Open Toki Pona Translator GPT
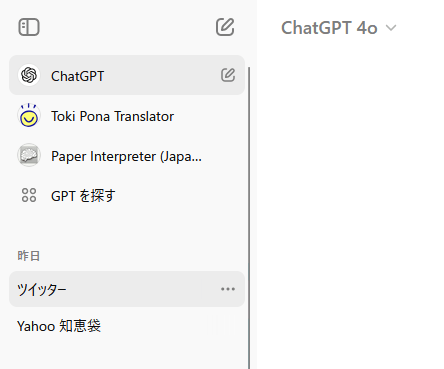 click(127, 116)
